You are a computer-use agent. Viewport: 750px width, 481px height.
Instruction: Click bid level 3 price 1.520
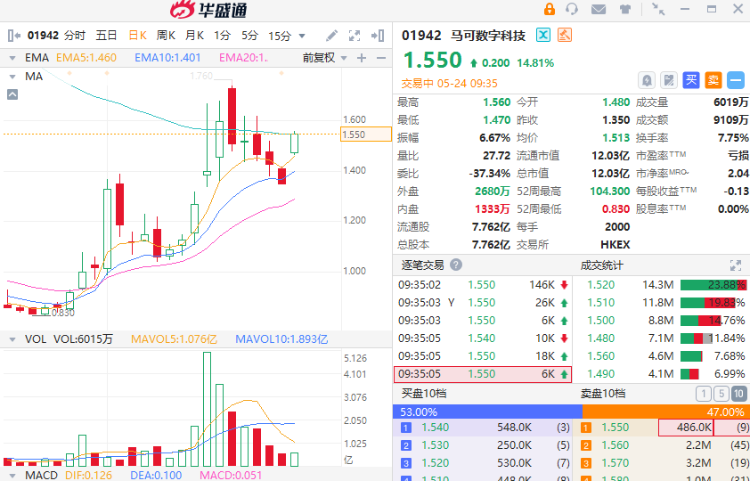click(x=435, y=463)
